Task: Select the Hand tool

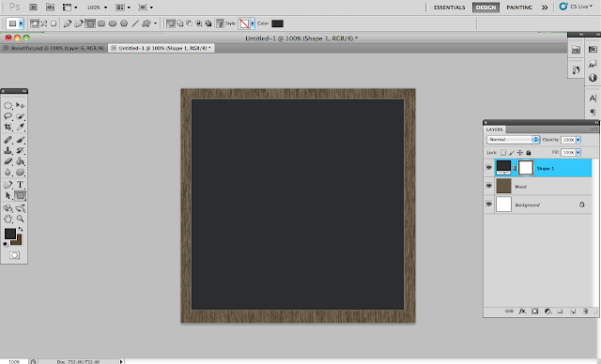Action: tap(8, 219)
